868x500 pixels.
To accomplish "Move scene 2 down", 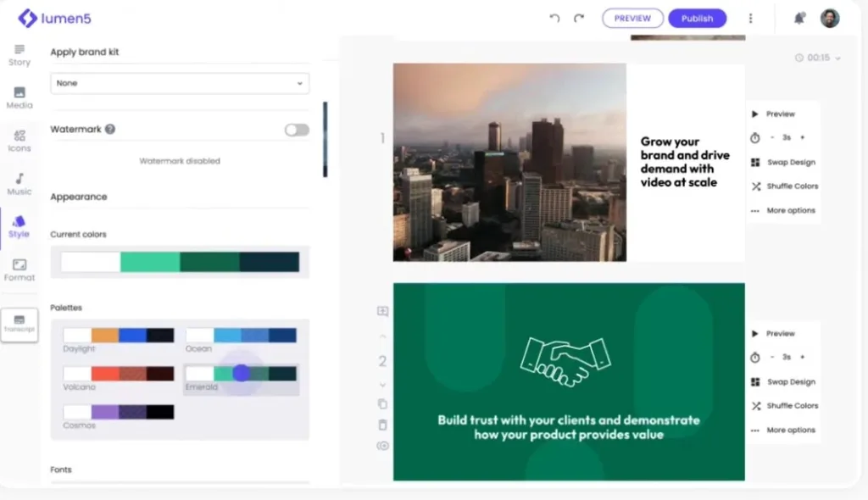I will 382,385.
